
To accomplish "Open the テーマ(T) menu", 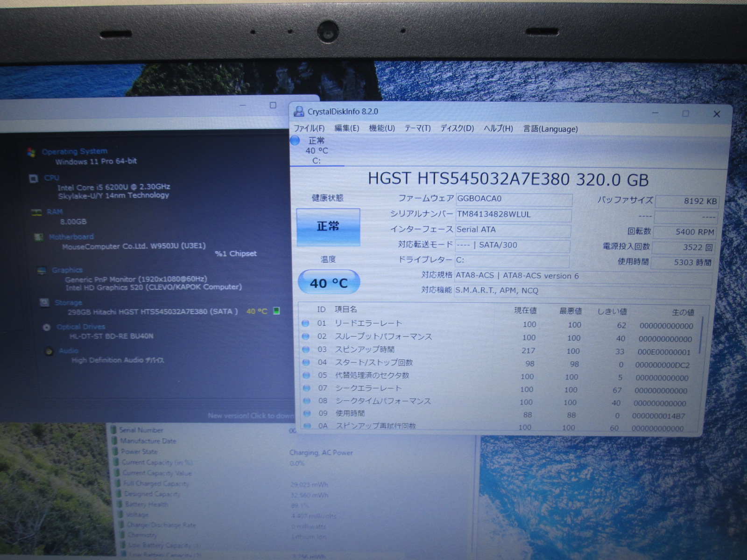I will coord(417,128).
